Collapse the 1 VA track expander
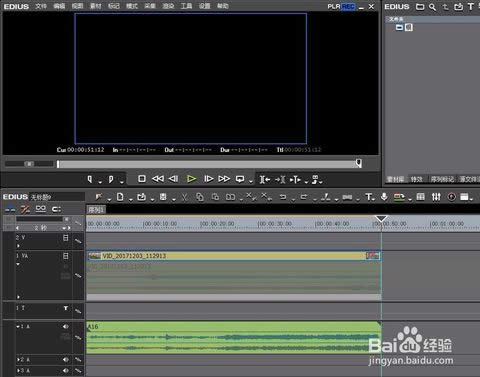The width and height of the screenshot is (480, 377). (18, 264)
